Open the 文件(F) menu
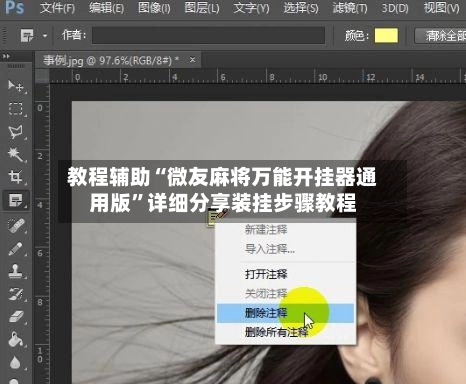This screenshot has height=384, width=466. point(57,7)
